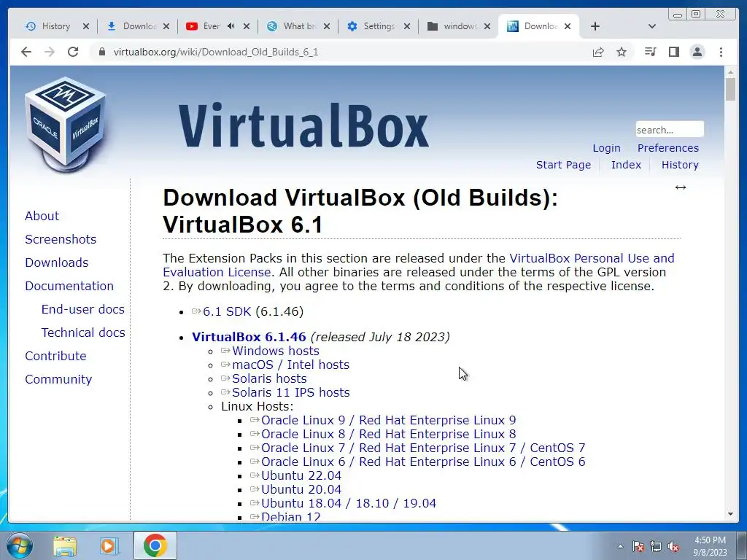The height and width of the screenshot is (560, 747).
Task: Download Ubuntu 18.04 / 18.10 / 19.04 package
Action: pyautogui.click(x=348, y=503)
